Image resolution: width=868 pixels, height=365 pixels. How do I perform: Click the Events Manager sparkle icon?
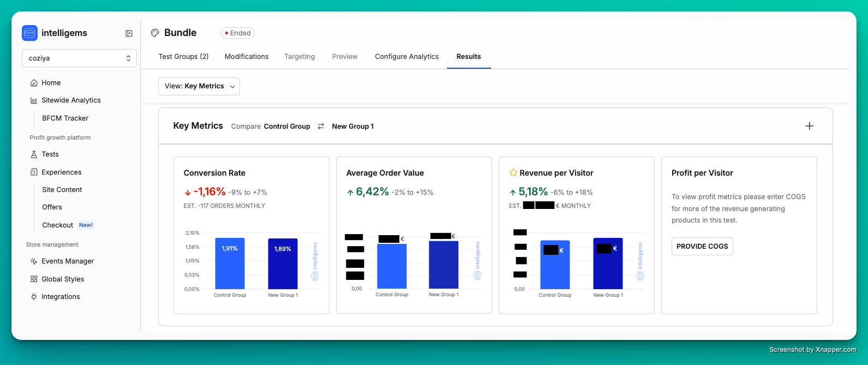(34, 261)
